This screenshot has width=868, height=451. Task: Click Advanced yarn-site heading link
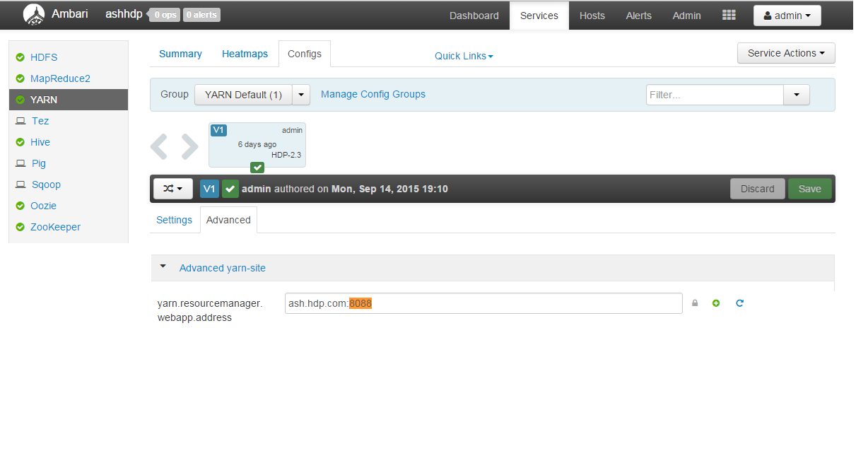[223, 268]
